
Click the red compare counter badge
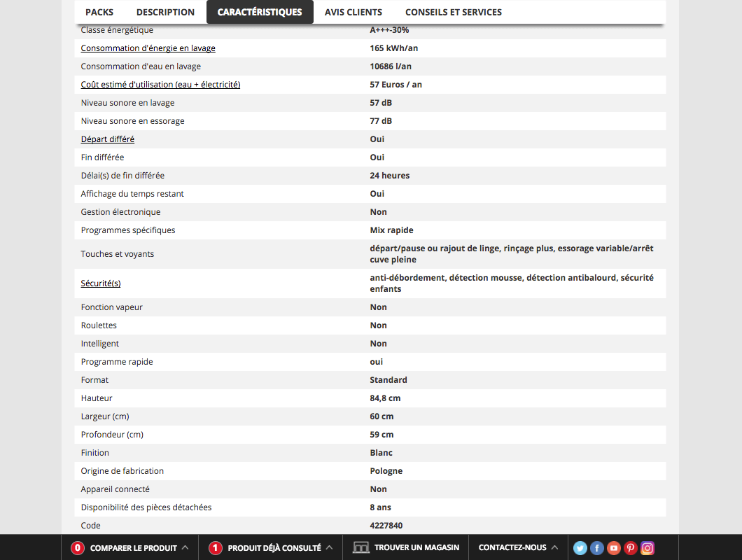[x=78, y=548]
